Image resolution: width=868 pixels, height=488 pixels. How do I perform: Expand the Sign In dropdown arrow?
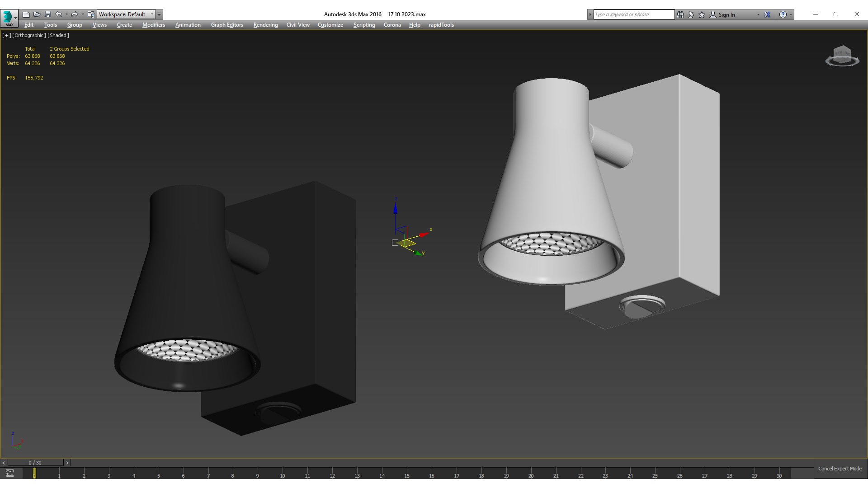758,15
